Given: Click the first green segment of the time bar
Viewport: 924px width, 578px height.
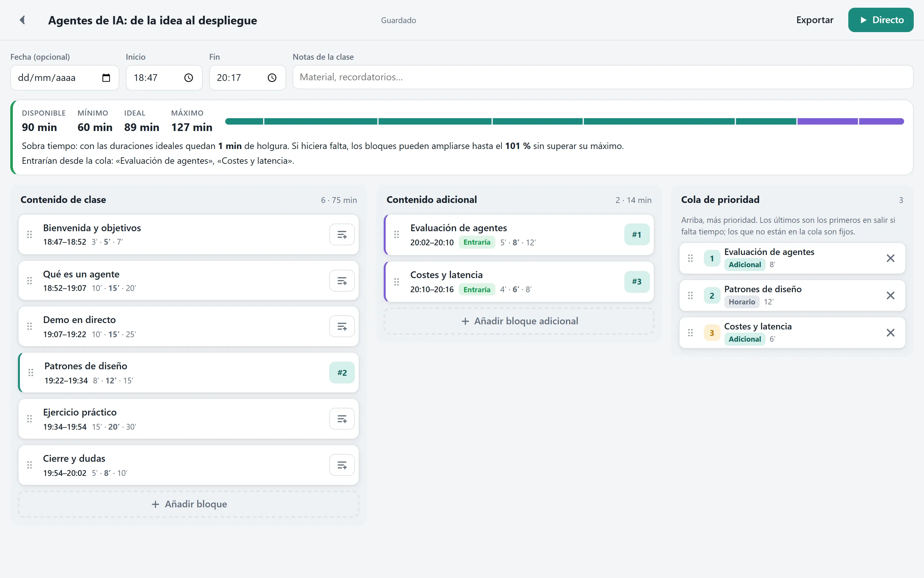Looking at the screenshot, I should (244, 121).
